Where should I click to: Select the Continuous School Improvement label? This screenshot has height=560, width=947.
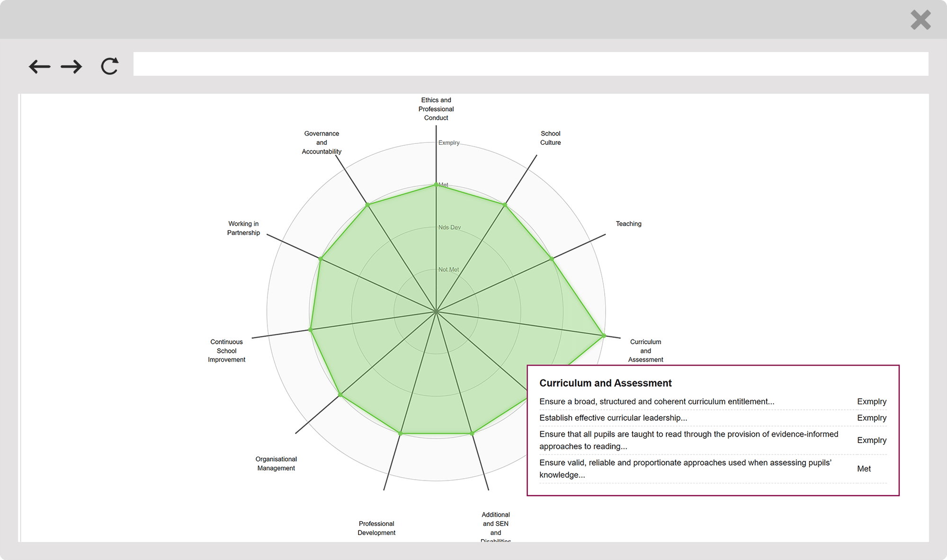coord(226,351)
